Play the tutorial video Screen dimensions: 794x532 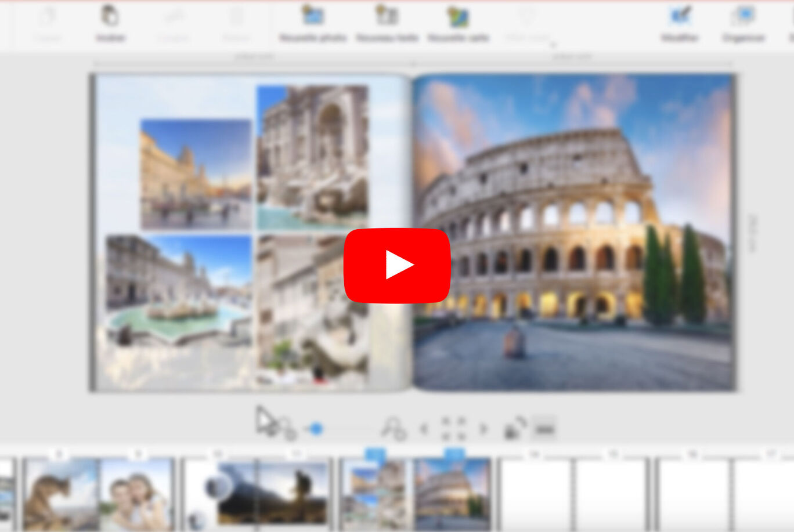pyautogui.click(x=398, y=267)
